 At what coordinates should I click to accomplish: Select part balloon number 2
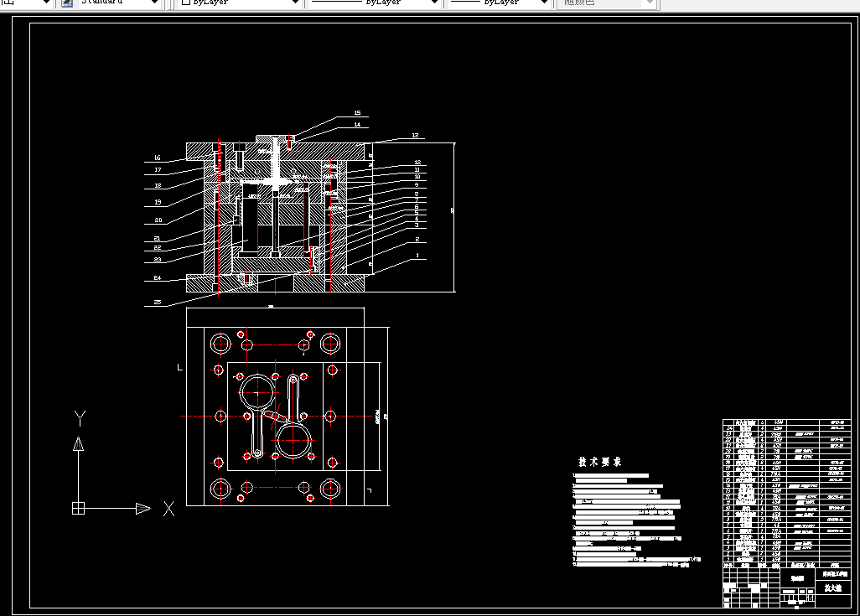417,239
